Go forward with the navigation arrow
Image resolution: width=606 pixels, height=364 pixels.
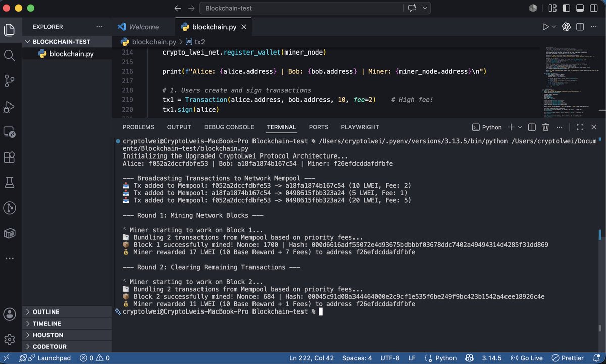[x=191, y=8]
